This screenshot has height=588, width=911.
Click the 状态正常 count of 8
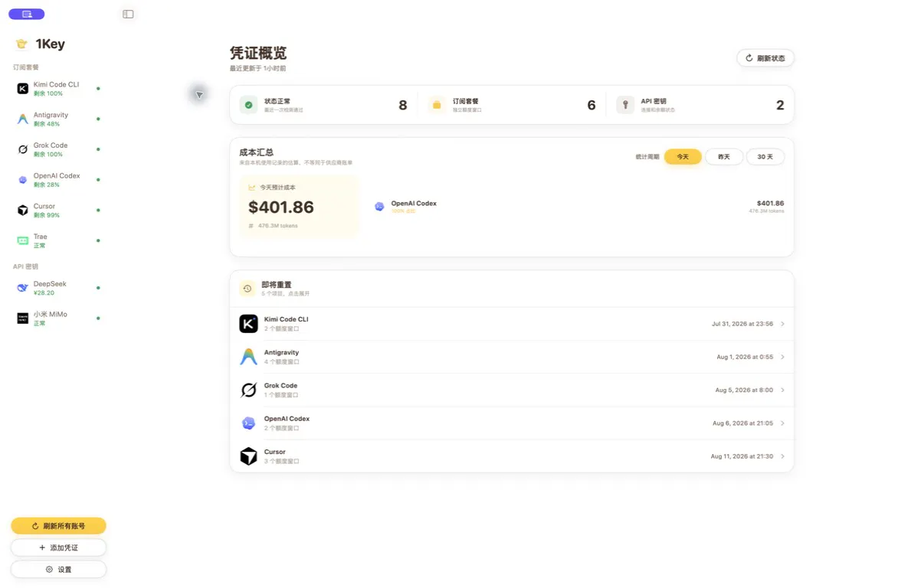(x=402, y=105)
